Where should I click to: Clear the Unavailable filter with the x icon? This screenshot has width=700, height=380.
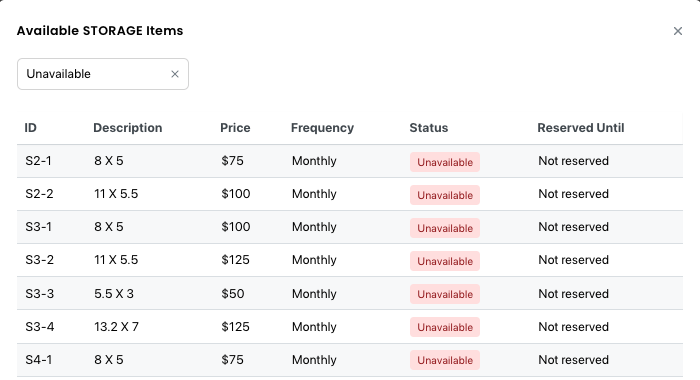[175, 74]
